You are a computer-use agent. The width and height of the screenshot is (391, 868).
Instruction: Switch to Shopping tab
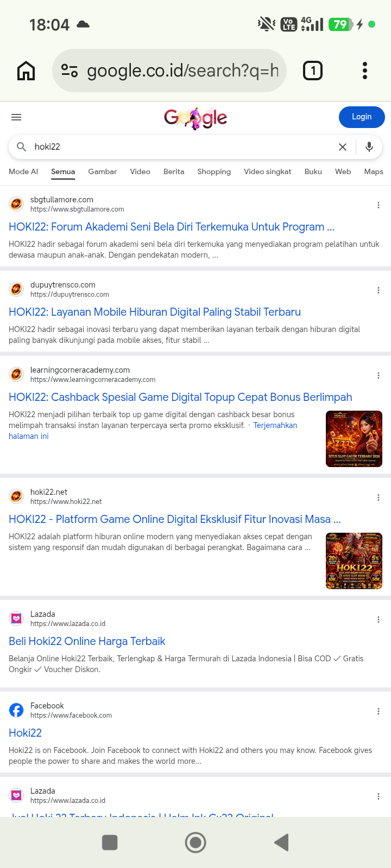pyautogui.click(x=214, y=171)
